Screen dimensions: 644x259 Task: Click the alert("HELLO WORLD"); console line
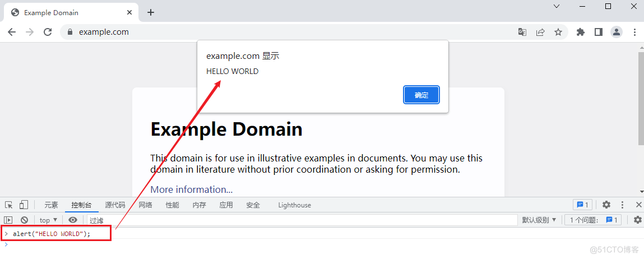tap(52, 234)
